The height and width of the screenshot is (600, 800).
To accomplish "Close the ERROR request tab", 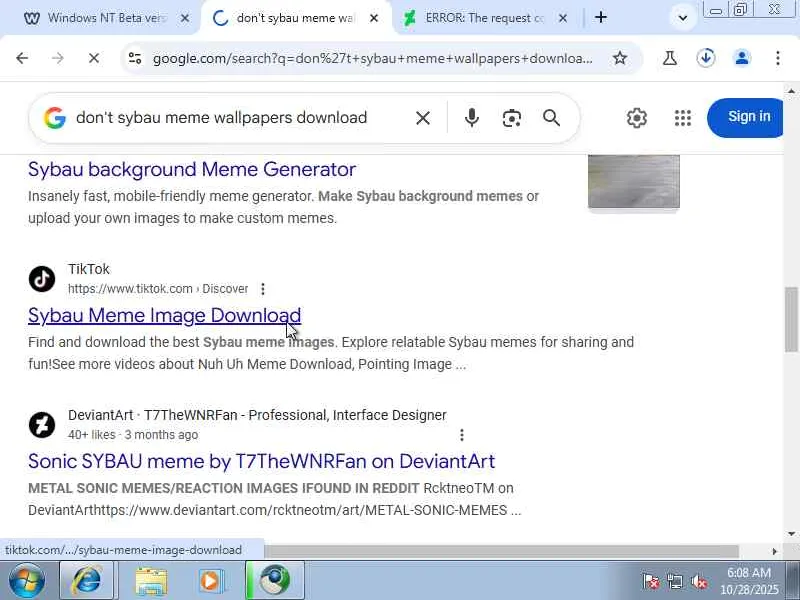I will 563,18.
